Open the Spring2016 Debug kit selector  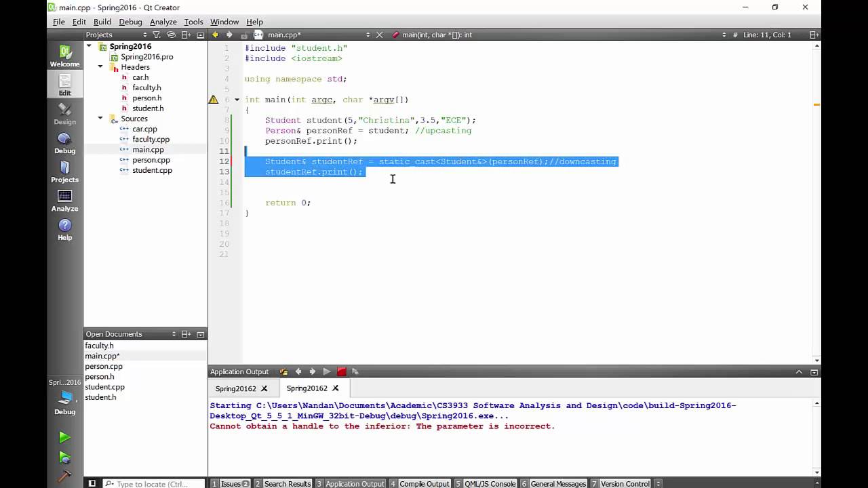click(64, 398)
